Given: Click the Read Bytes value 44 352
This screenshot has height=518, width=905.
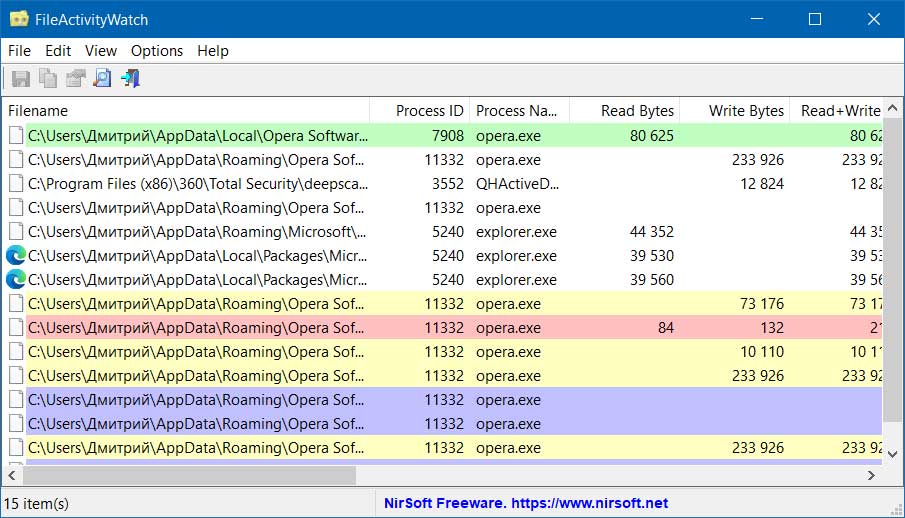Looking at the screenshot, I should tap(652, 232).
